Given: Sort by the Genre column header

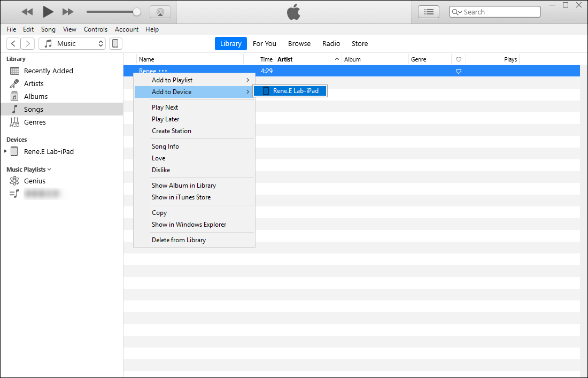Looking at the screenshot, I should [430, 59].
